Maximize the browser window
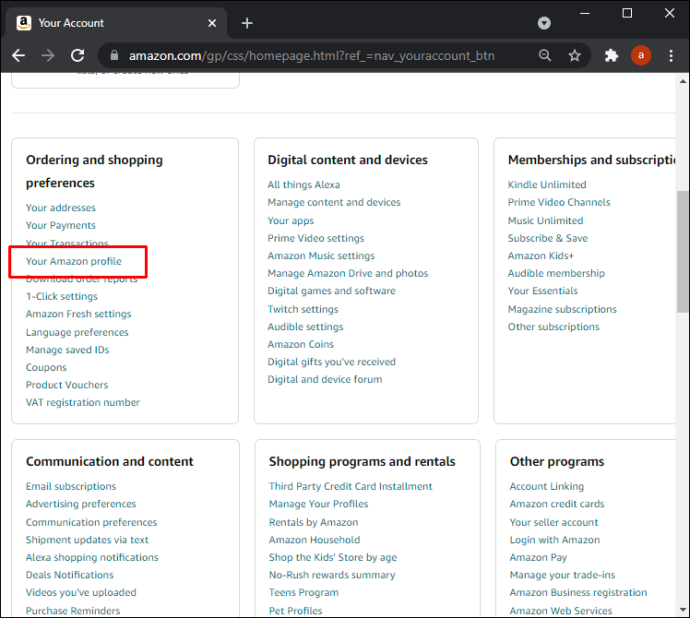 click(x=627, y=13)
